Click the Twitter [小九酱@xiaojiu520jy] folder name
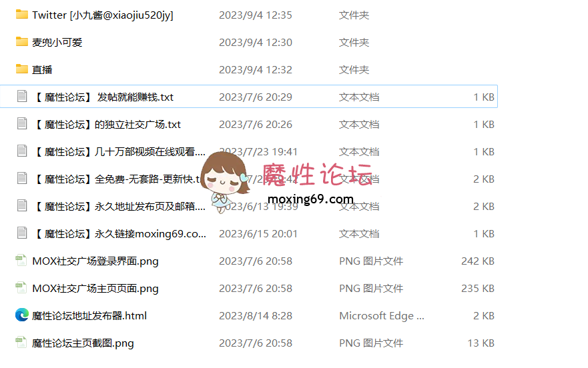 [103, 15]
